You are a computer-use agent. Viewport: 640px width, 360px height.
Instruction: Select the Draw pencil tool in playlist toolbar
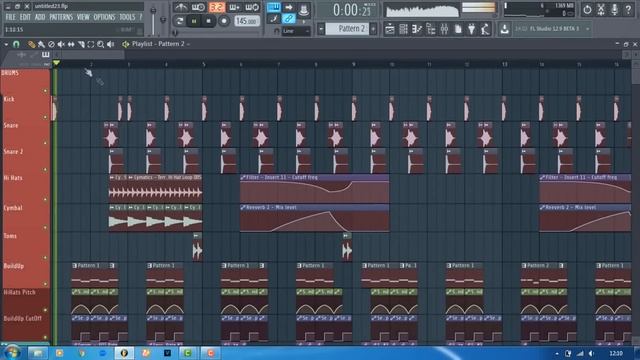pyautogui.click(x=31, y=44)
